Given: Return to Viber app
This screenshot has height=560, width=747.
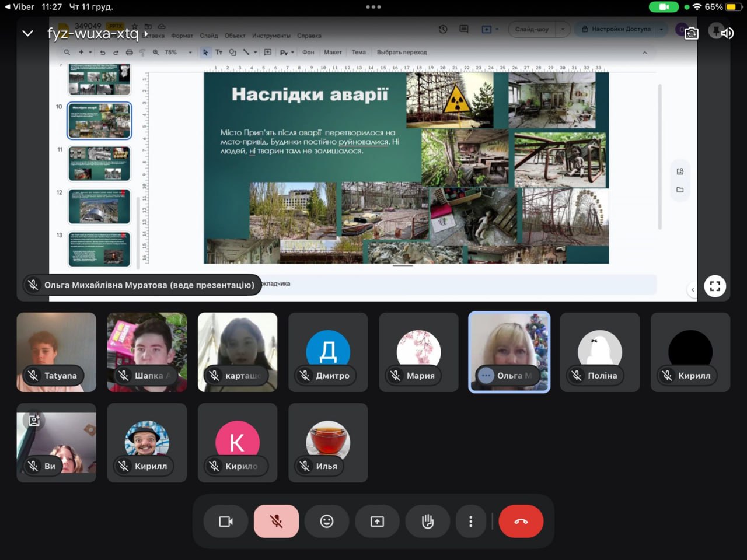Looking at the screenshot, I should tap(19, 7).
